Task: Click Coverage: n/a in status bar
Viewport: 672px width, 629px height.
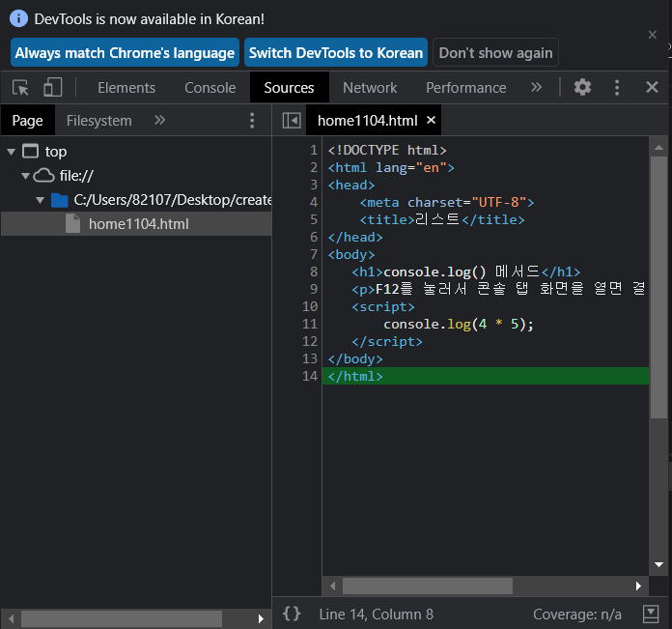Action: point(577,614)
